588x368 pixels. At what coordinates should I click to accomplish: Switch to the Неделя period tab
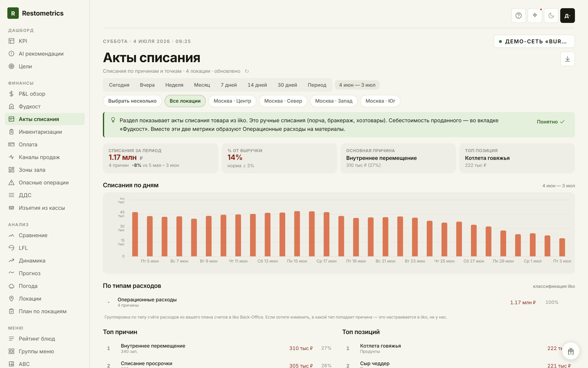coord(174,85)
